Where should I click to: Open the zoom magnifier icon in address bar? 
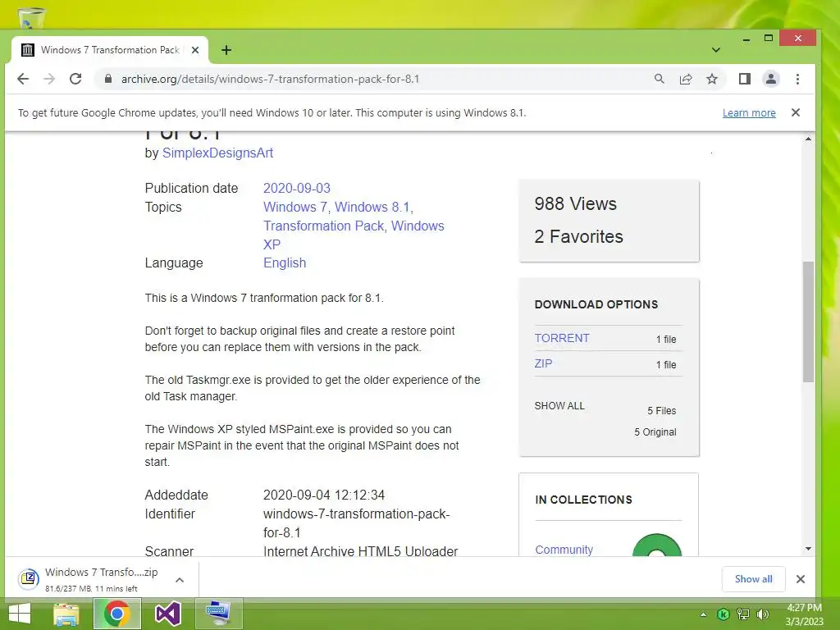(660, 80)
